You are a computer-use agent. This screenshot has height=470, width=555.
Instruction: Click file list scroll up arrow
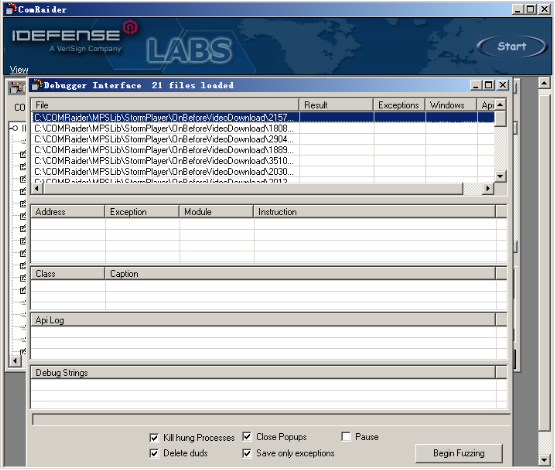[x=500, y=105]
